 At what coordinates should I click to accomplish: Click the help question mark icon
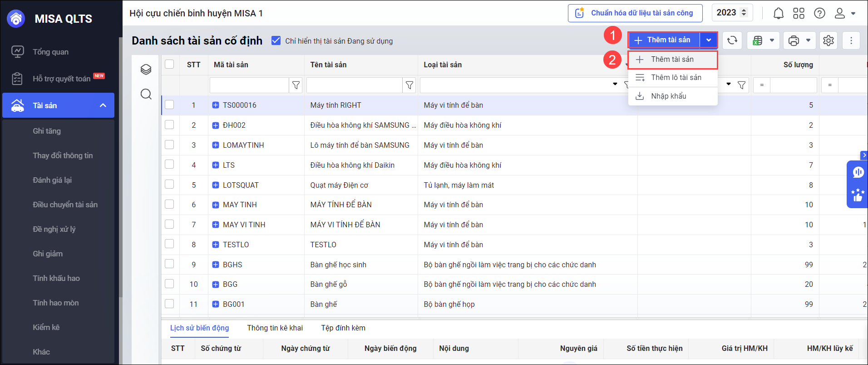coord(819,13)
